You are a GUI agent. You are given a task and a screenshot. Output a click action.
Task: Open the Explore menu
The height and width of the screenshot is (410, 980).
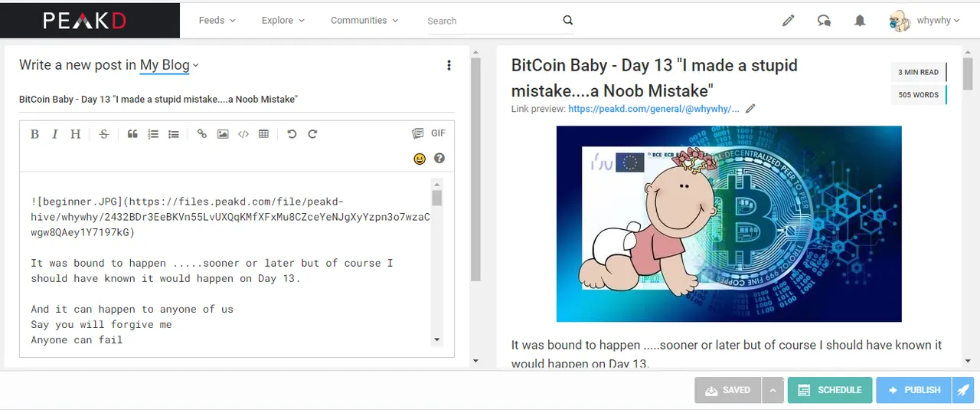283,21
